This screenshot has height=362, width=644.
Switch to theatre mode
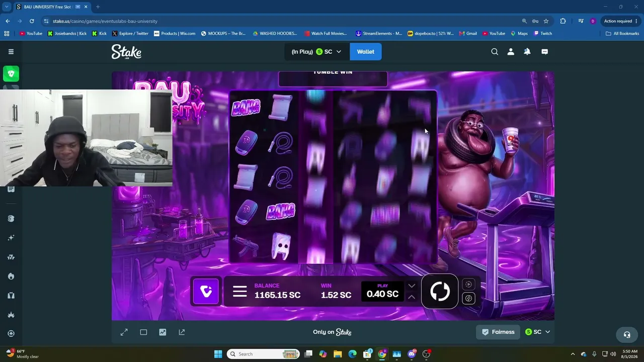click(143, 332)
